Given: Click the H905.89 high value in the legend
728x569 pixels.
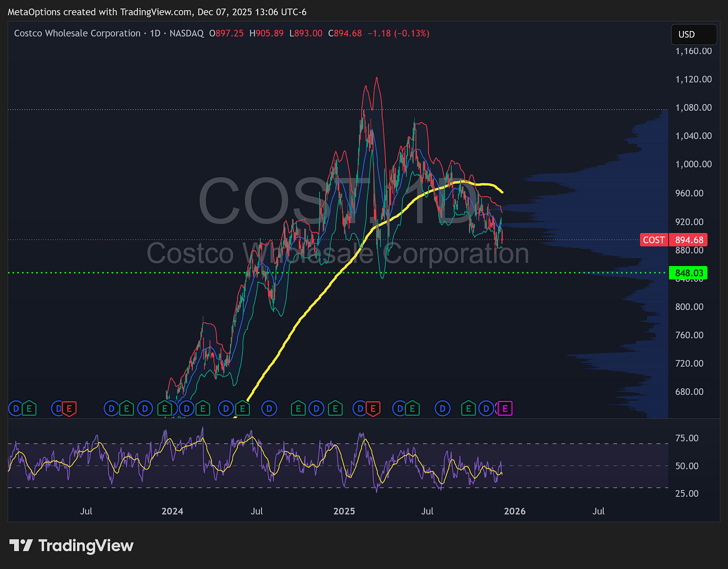Looking at the screenshot, I should (266, 33).
